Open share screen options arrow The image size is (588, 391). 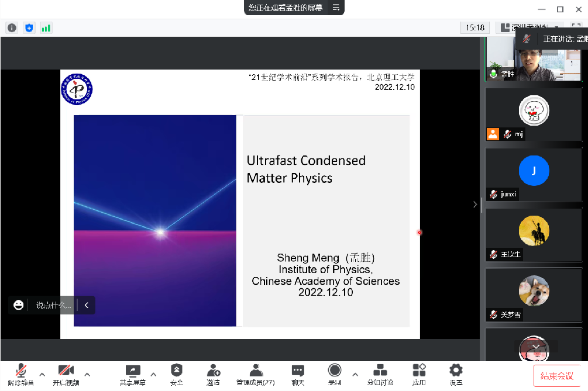[154, 374]
